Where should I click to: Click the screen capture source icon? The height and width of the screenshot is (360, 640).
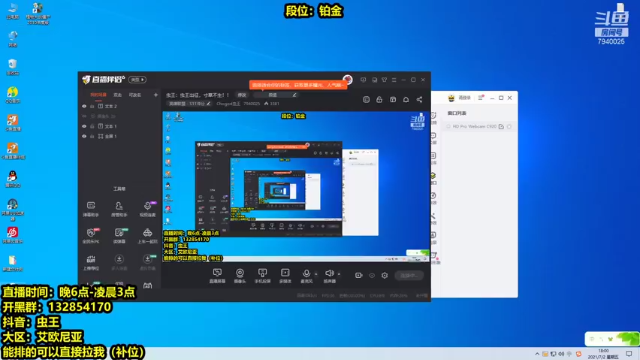tap(217, 276)
